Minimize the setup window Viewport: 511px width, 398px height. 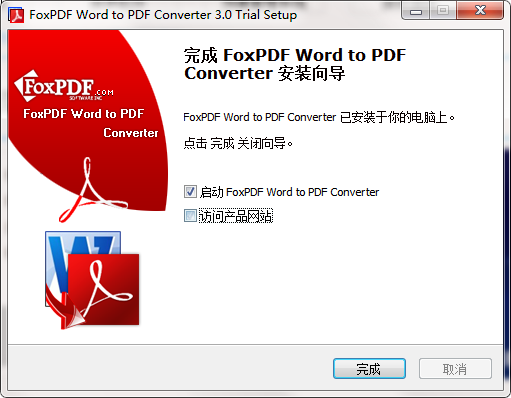pyautogui.click(x=416, y=11)
